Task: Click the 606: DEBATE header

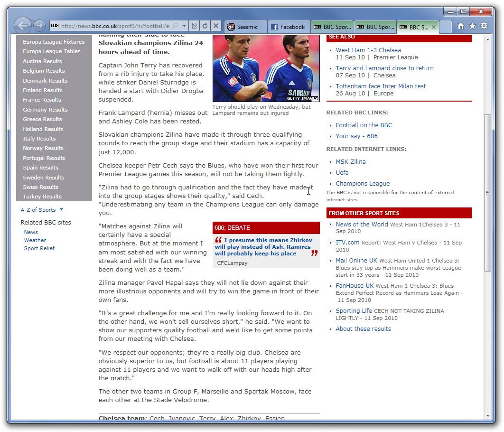Action: (266, 228)
